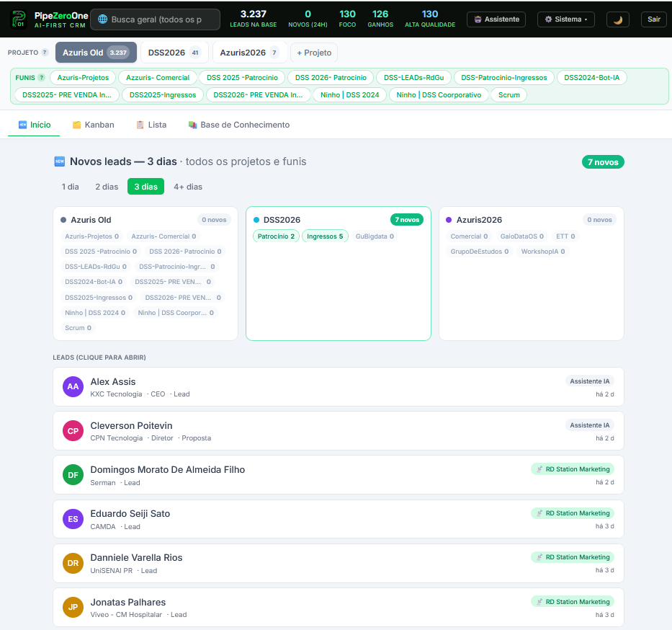Filter new leads by 3 dias
This screenshot has width=672, height=630.
pos(145,187)
